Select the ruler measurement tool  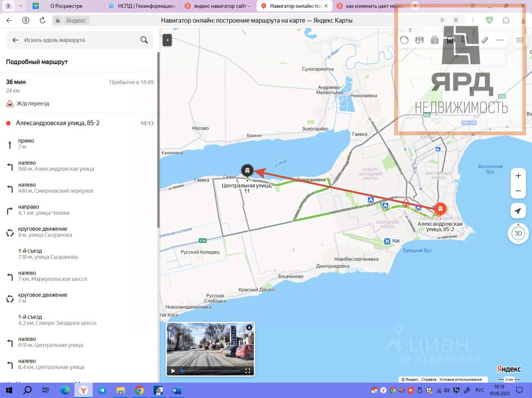(x=485, y=40)
